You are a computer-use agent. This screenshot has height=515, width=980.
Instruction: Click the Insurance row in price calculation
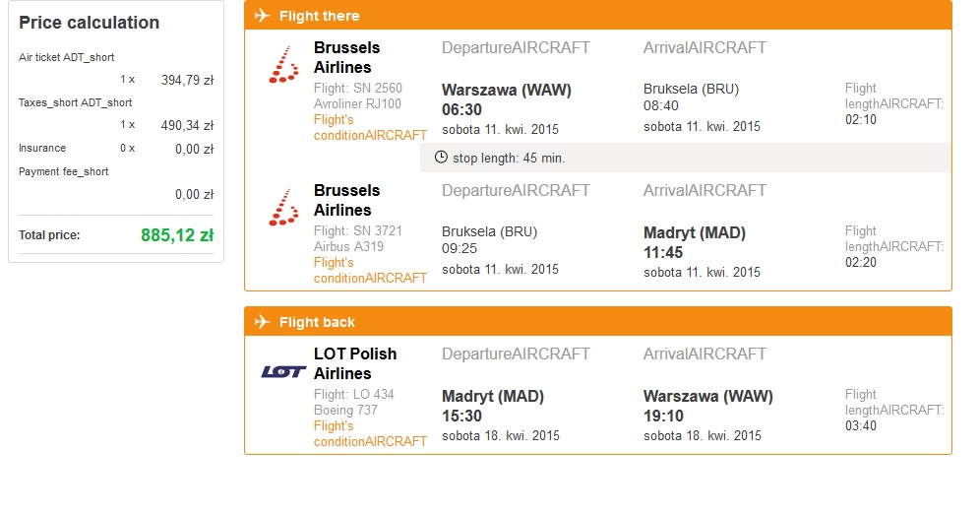(x=116, y=149)
